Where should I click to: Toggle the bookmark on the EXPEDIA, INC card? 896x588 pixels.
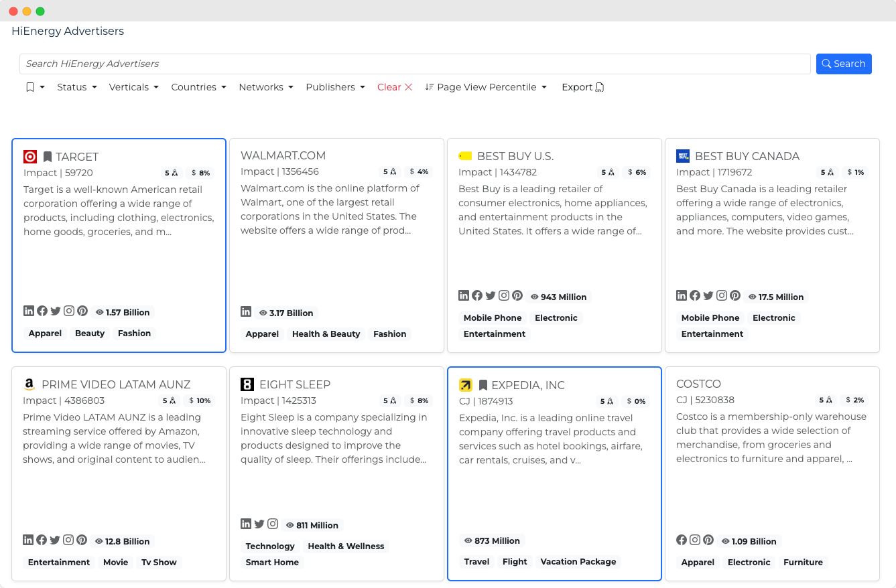[483, 385]
